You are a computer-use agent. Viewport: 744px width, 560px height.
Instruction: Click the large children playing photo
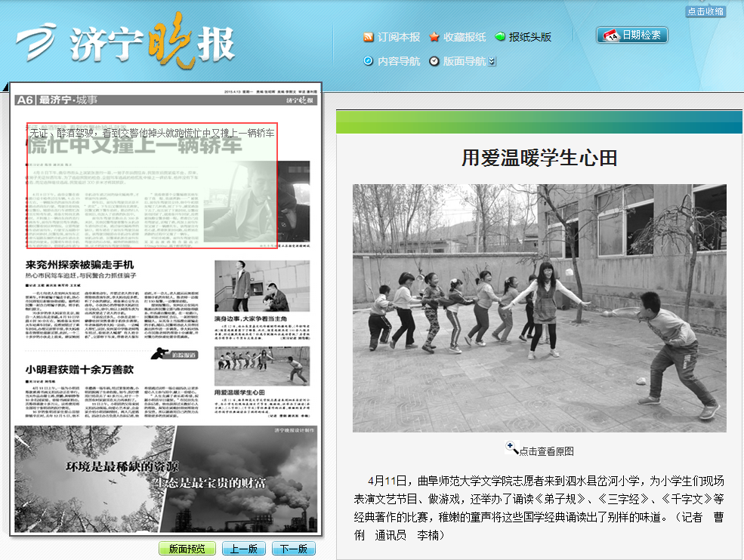pos(539,308)
